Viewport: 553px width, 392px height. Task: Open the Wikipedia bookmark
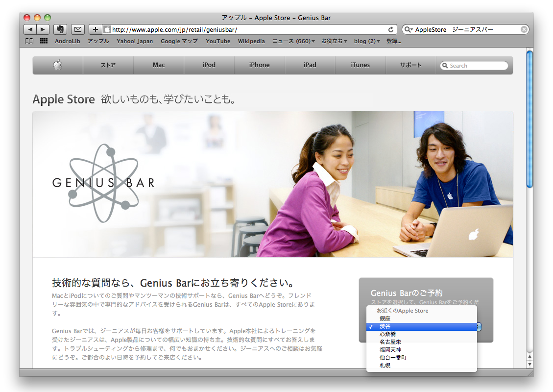click(x=251, y=41)
